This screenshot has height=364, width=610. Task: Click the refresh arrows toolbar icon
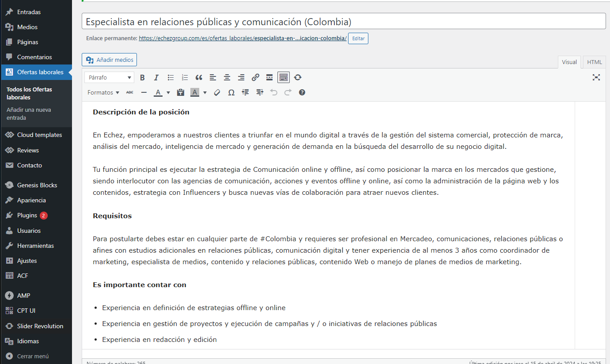298,77
